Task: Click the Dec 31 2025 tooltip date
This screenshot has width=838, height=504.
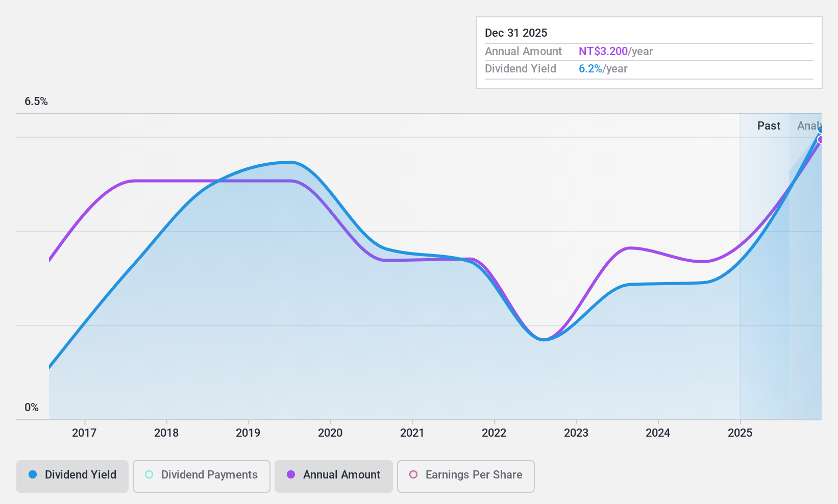Action: tap(516, 33)
